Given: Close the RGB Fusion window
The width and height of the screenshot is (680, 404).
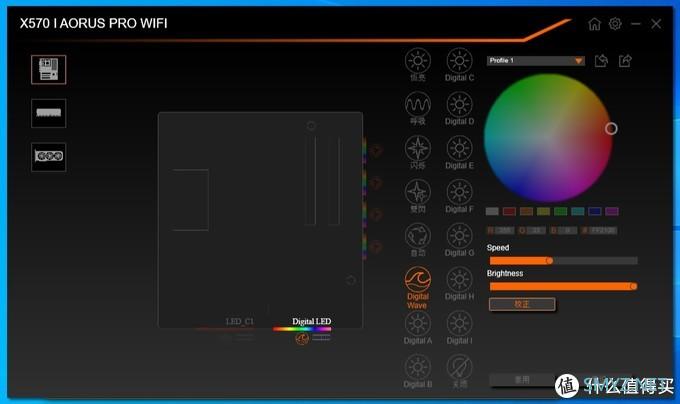Looking at the screenshot, I should point(656,24).
